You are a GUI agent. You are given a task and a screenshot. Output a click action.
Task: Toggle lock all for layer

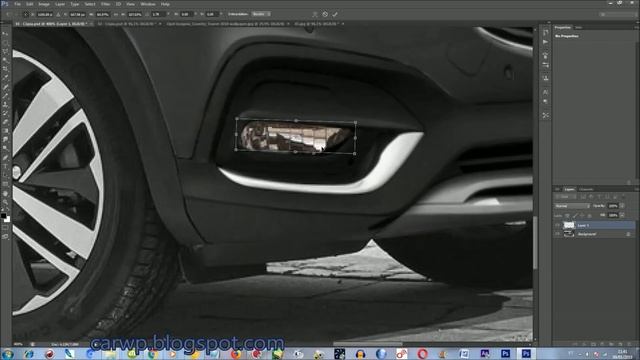(589, 216)
